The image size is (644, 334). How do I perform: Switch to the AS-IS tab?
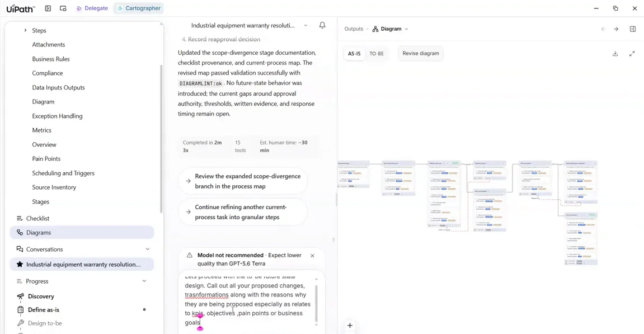[354, 53]
